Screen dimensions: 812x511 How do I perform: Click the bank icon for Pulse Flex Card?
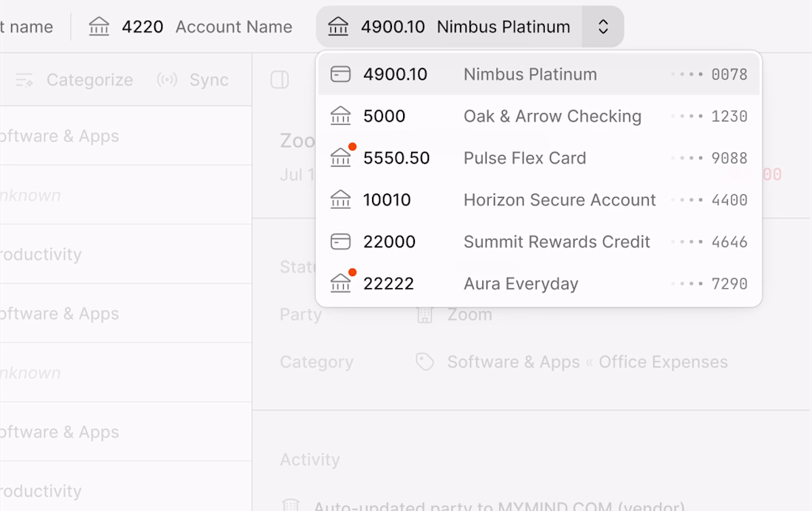[340, 158]
